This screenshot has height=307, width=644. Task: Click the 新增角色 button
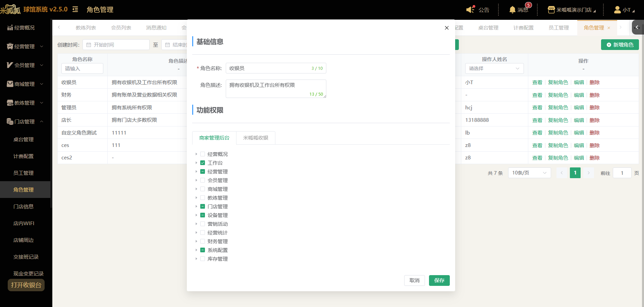click(x=620, y=45)
